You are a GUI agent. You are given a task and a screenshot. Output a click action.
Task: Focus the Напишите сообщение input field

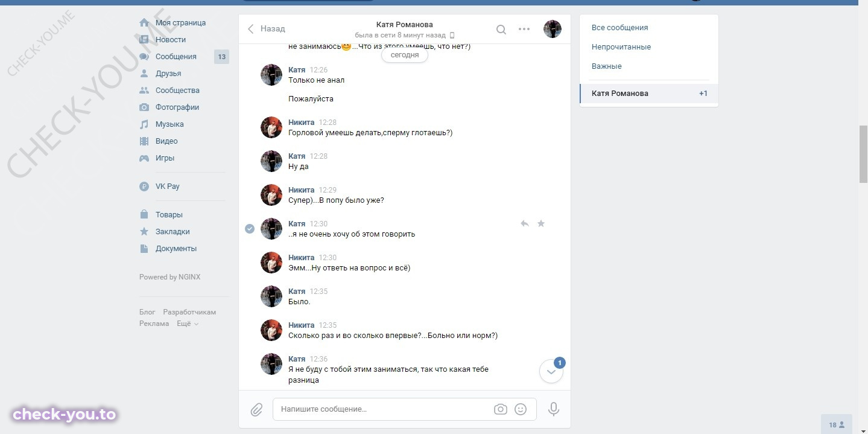click(384, 409)
